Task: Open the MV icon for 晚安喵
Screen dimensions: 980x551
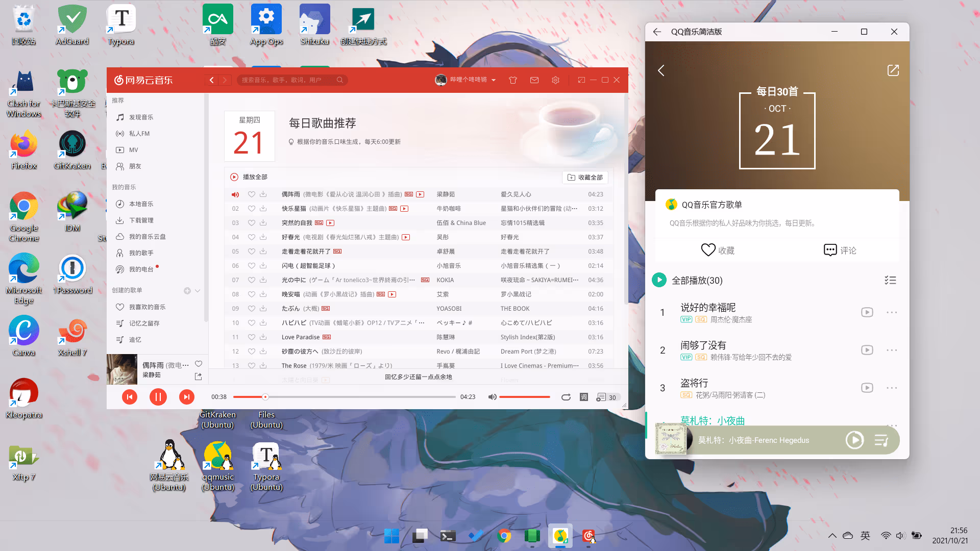Action: click(x=392, y=294)
